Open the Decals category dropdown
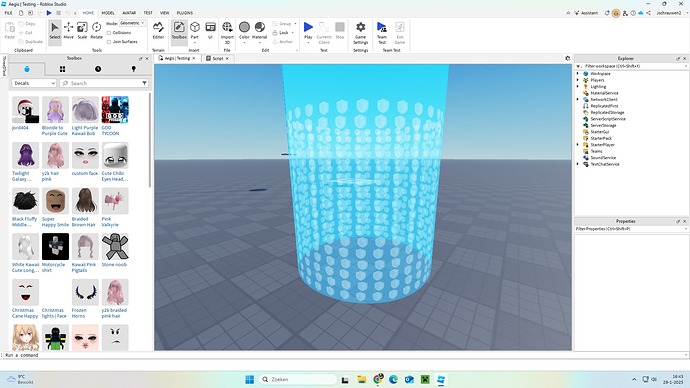This screenshot has width=690, height=388. point(34,83)
